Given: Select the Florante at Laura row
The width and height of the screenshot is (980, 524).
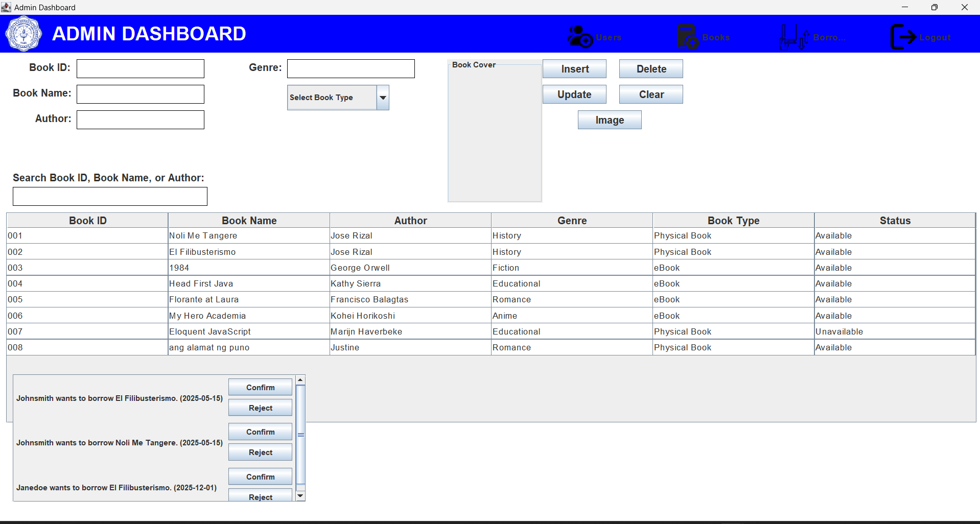Looking at the screenshot, I should tap(491, 299).
